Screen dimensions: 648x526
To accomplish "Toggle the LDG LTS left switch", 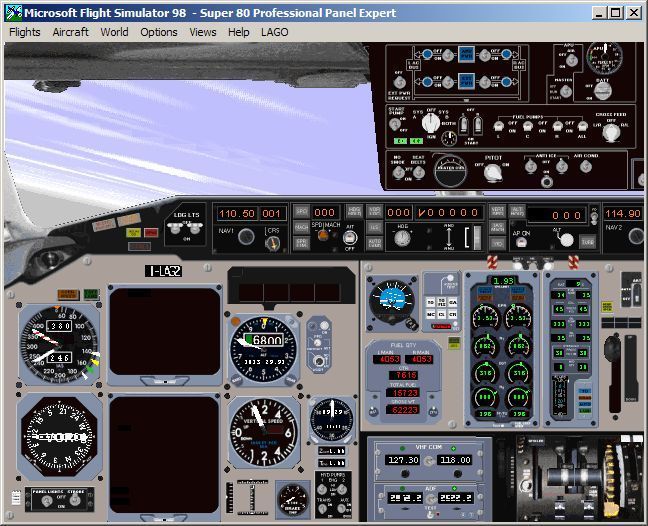I will click(175, 228).
